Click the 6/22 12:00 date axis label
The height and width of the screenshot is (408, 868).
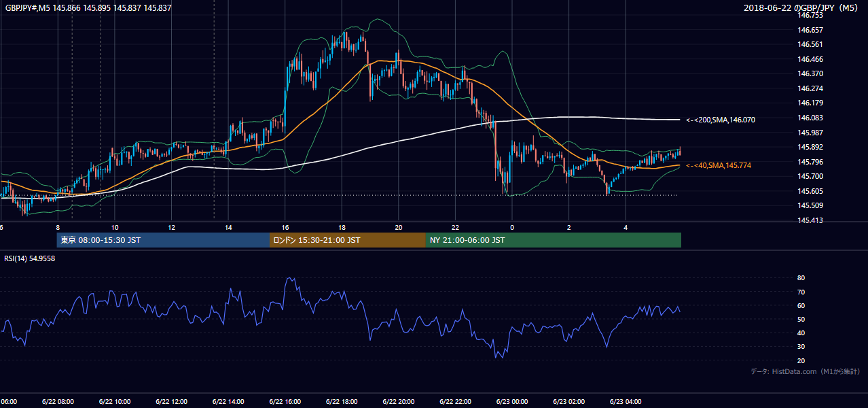coord(171,401)
